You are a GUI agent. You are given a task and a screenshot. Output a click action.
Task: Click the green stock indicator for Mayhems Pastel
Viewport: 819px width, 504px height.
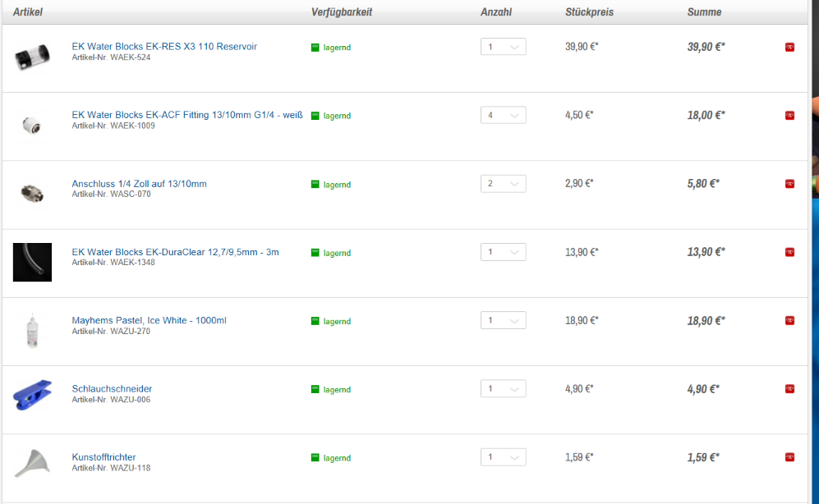(x=315, y=321)
